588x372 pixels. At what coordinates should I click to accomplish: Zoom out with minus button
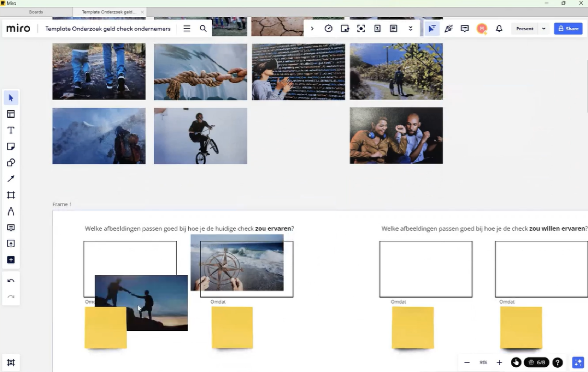coord(467,362)
